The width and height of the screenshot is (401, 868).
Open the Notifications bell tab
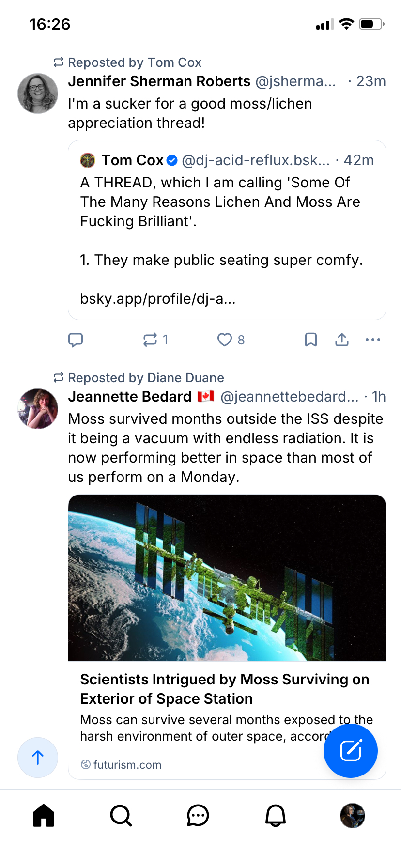(275, 815)
